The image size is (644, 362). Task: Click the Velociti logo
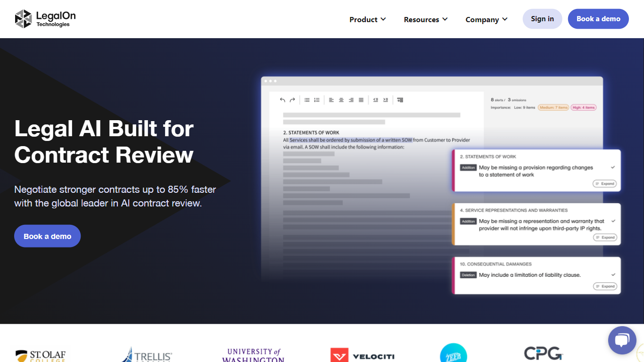(x=363, y=356)
